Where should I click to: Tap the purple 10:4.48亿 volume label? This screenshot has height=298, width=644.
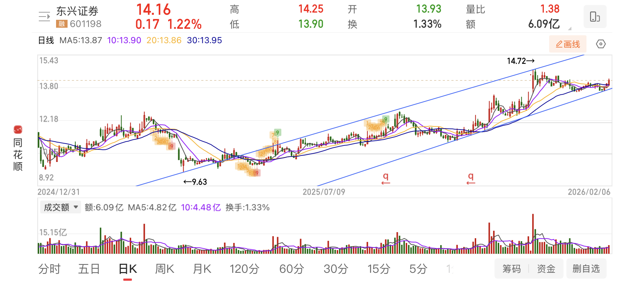coord(201,208)
